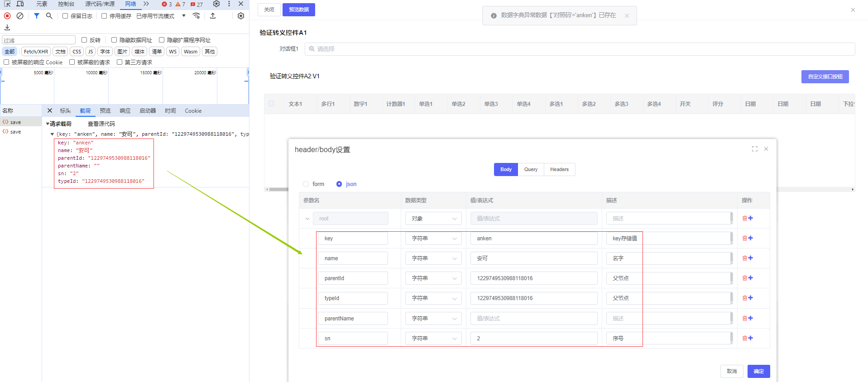Open the 响应 tab in DevTools
Viewport: 868px width, 382px height.
click(x=125, y=111)
